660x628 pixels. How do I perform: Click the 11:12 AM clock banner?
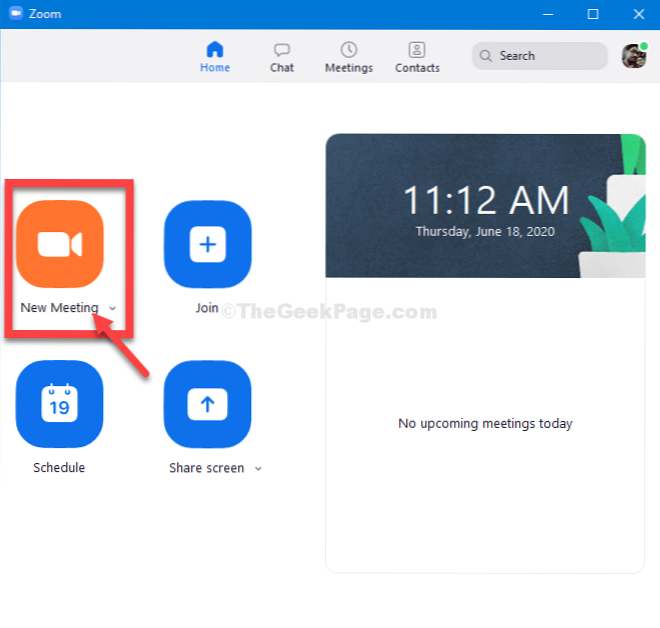(485, 206)
